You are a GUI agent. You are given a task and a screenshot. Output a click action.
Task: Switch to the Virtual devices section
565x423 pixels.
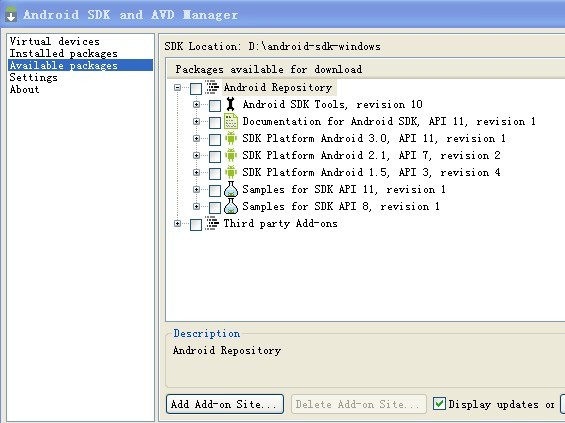(x=54, y=41)
